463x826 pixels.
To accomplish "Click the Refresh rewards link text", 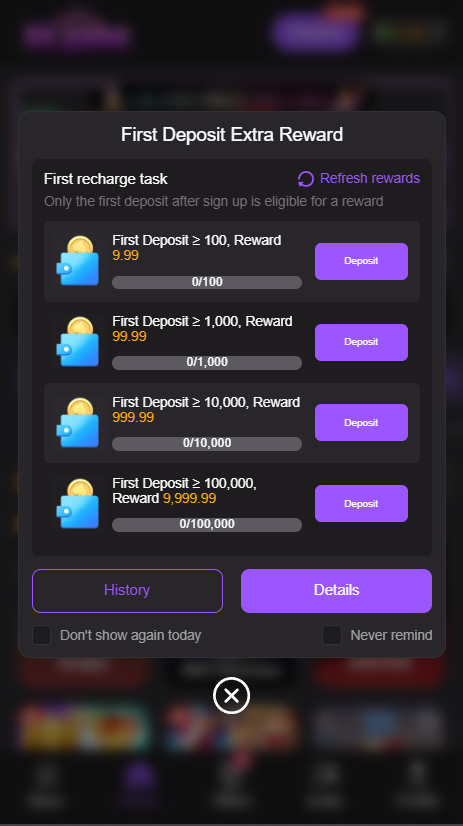I will coord(370,179).
